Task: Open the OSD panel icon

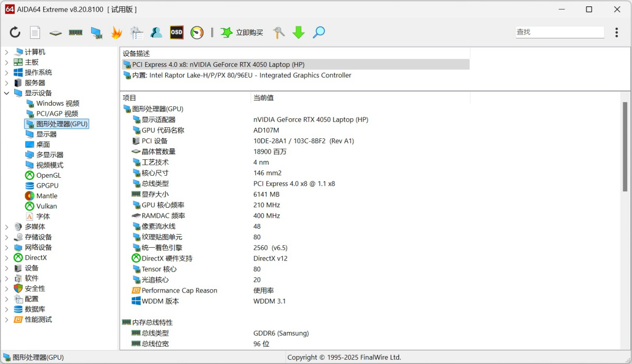Action: (176, 33)
